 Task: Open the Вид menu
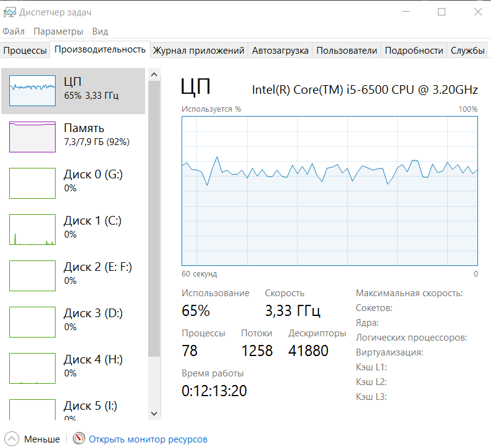pyautogui.click(x=100, y=31)
